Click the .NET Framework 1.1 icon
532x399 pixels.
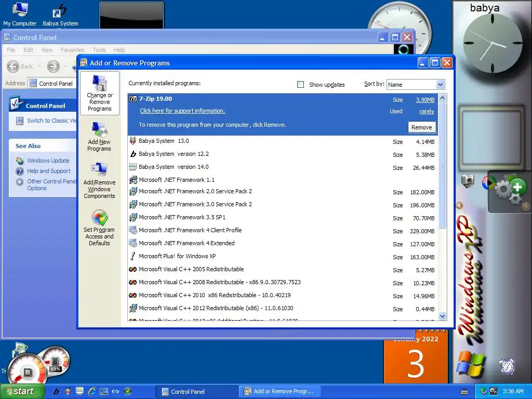(x=133, y=180)
